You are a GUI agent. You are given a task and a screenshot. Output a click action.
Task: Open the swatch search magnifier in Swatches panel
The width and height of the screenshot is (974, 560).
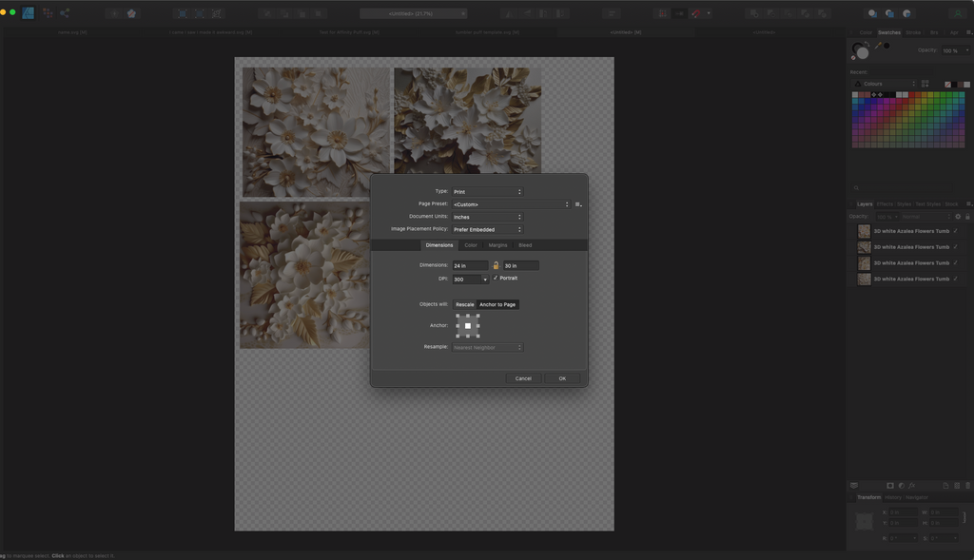click(856, 187)
